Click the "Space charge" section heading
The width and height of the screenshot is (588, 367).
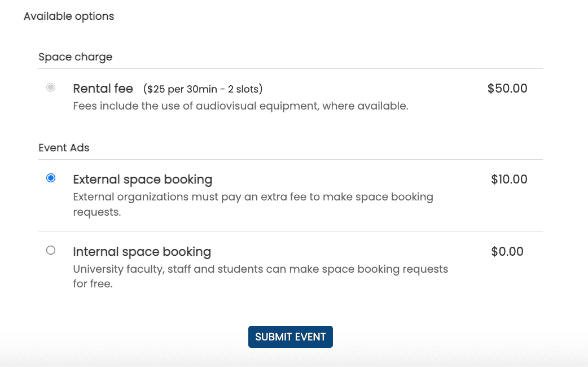75,56
